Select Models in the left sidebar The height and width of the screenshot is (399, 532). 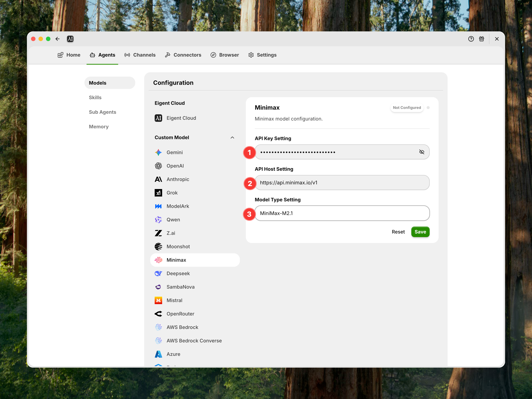pos(110,83)
